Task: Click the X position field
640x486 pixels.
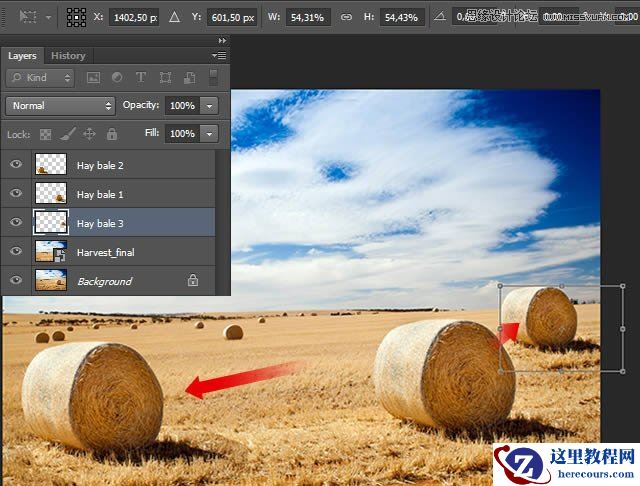Action: [x=134, y=18]
